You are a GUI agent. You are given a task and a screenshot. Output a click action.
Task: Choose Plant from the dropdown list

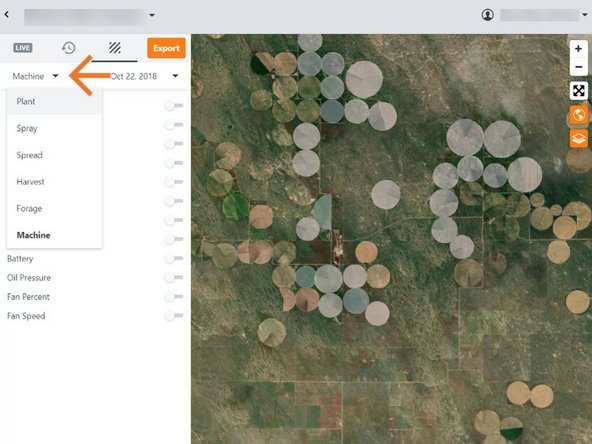54,101
